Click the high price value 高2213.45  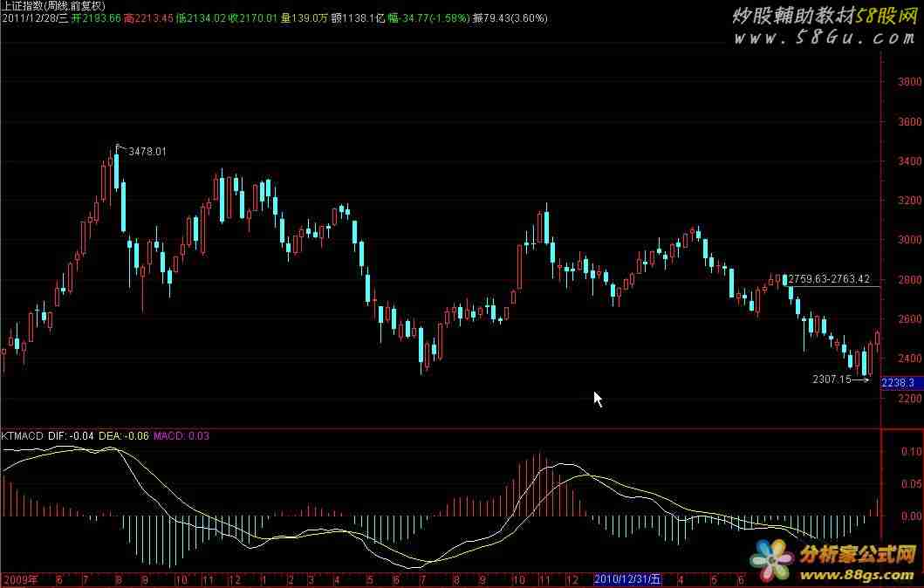(x=148, y=18)
